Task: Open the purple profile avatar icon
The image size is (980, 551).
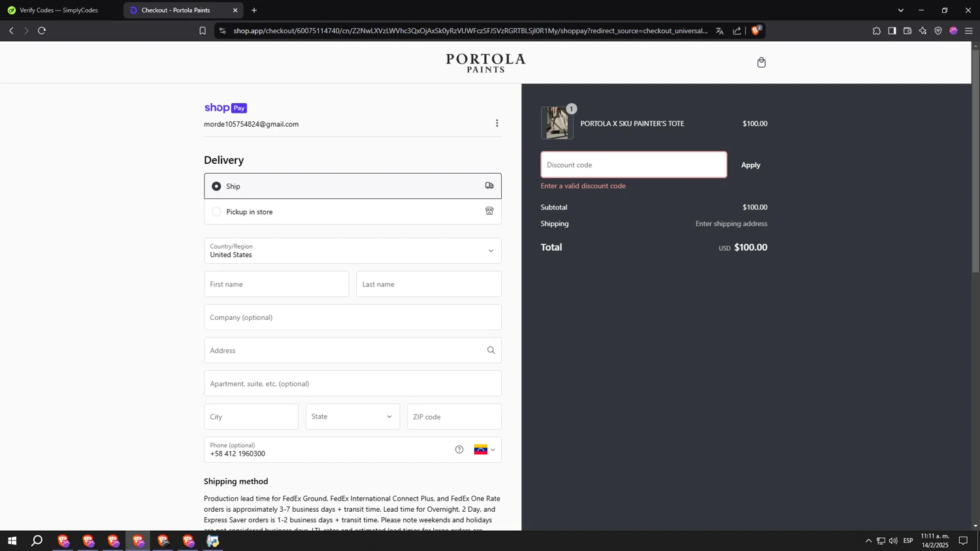Action: [x=953, y=31]
